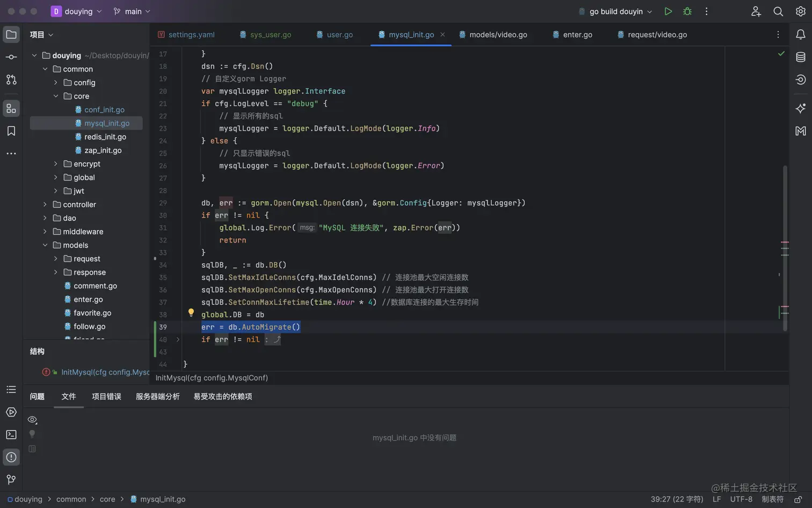Switch to request/video.go tab
The image size is (812, 508).
coord(653,34)
